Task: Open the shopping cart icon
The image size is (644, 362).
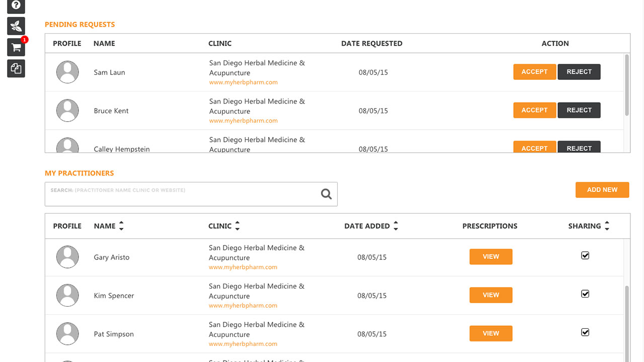Action: coord(16,47)
